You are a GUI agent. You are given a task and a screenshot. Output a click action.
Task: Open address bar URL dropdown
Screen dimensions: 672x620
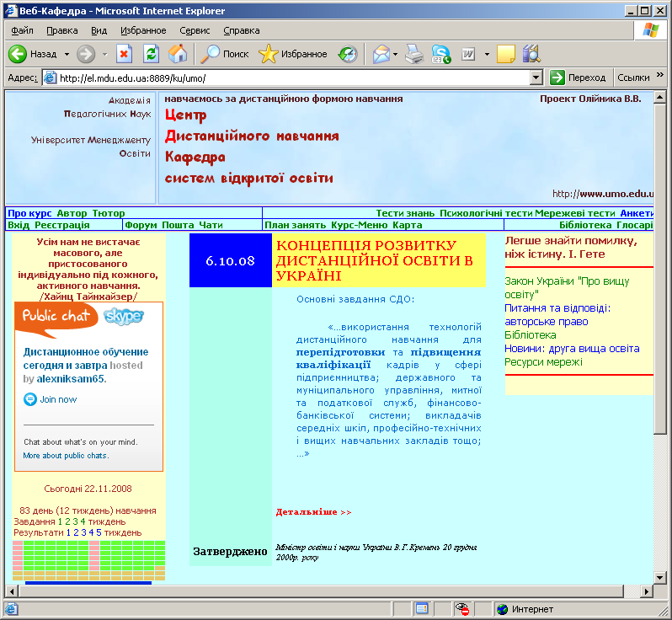(536, 77)
